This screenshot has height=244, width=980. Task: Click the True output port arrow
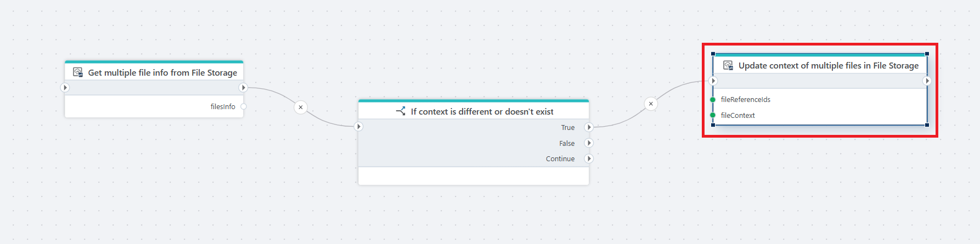click(x=589, y=127)
